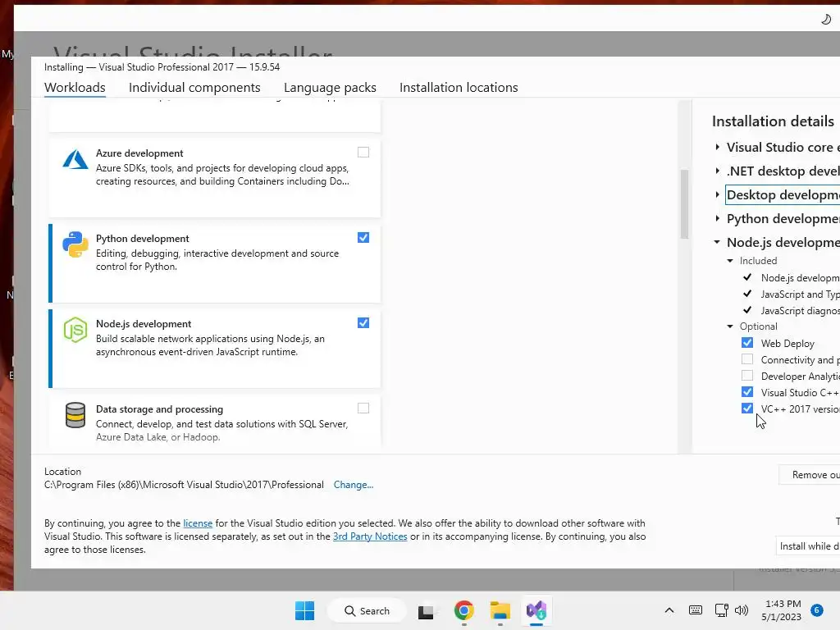Uncheck the Node.js development workload checkbox
The height and width of the screenshot is (630, 840).
point(363,323)
